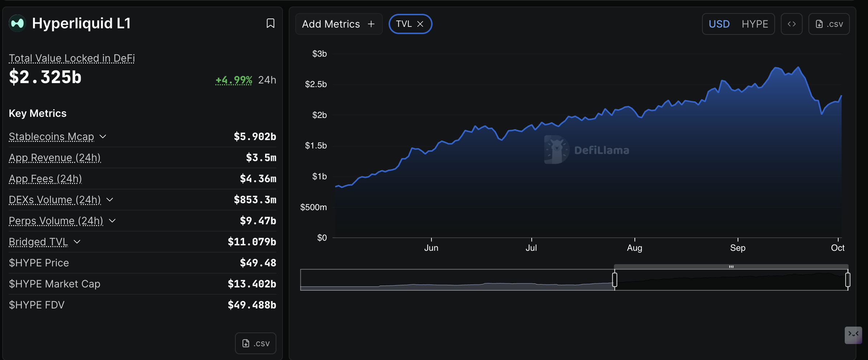
Task: Download chart data as .csv
Action: 829,24
